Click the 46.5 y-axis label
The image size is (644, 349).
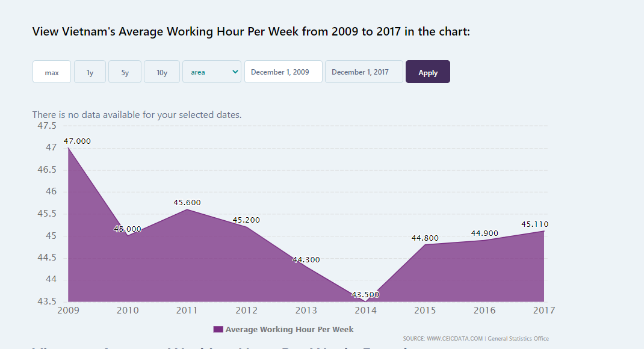(x=47, y=170)
